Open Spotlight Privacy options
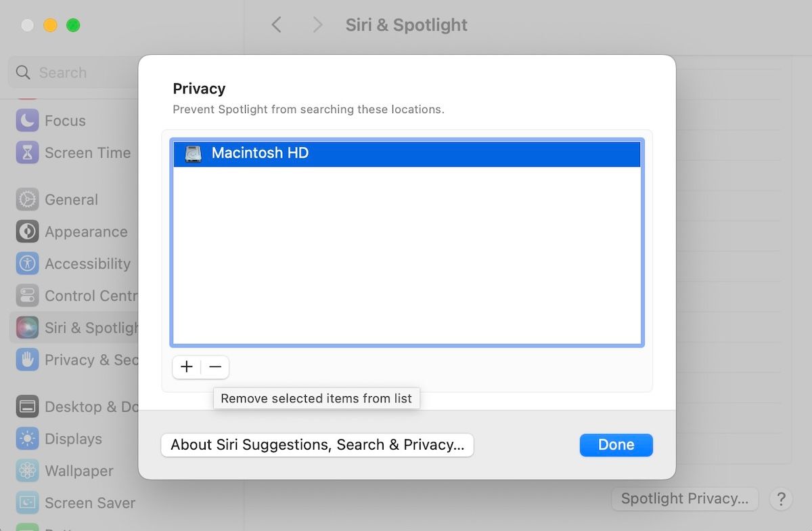812x531 pixels. (684, 498)
